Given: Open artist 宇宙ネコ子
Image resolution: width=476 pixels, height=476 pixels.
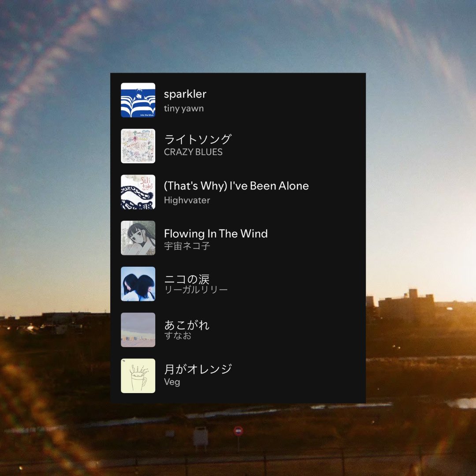Looking at the screenshot, I should (x=187, y=246).
